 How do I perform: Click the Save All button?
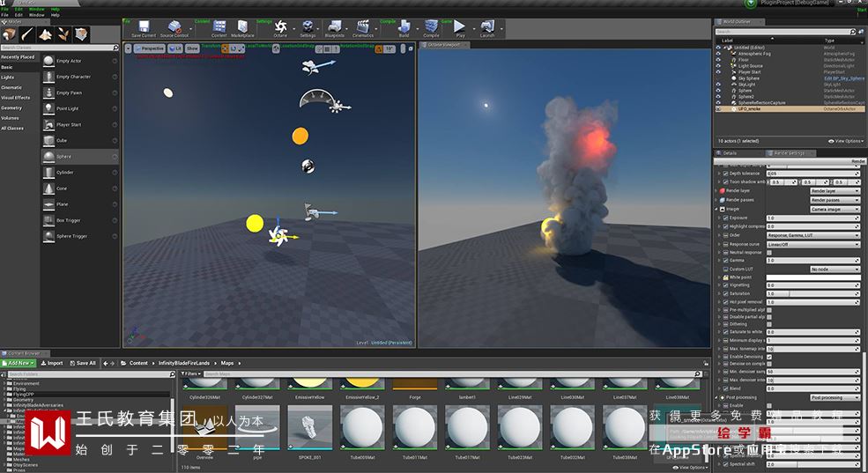[83, 364]
